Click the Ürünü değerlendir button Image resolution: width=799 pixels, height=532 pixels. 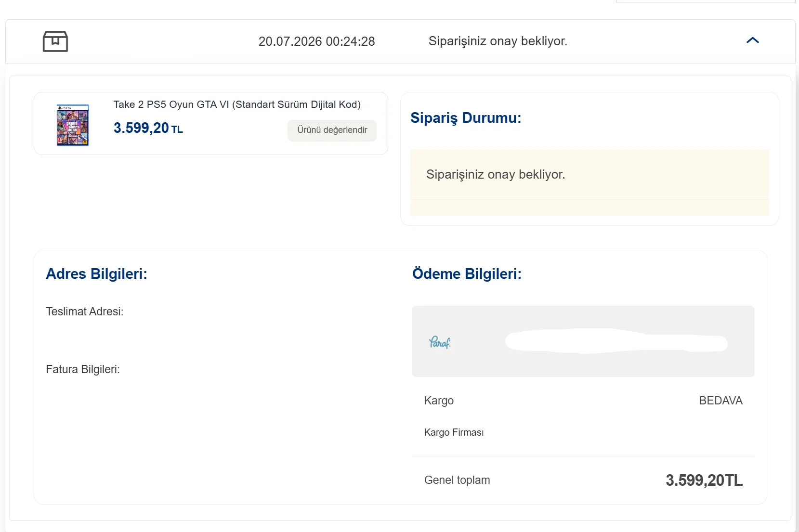pos(332,130)
